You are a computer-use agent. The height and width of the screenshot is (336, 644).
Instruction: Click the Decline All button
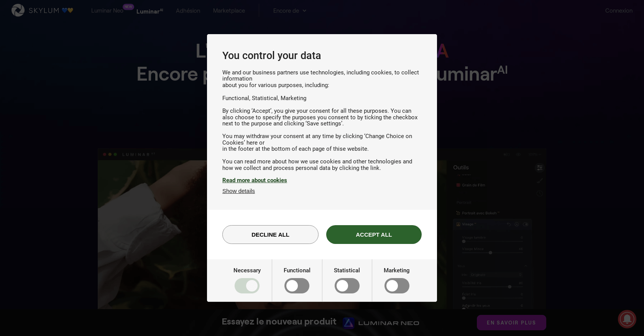pyautogui.click(x=270, y=234)
